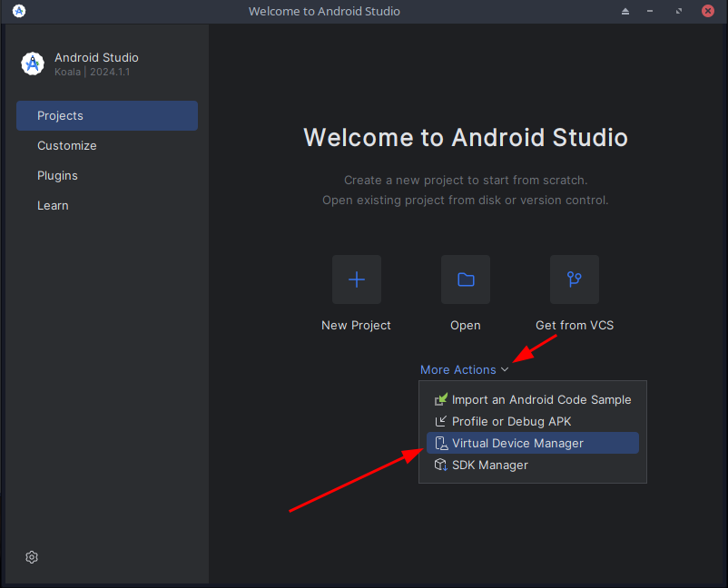Select the Projects tab

point(107,115)
